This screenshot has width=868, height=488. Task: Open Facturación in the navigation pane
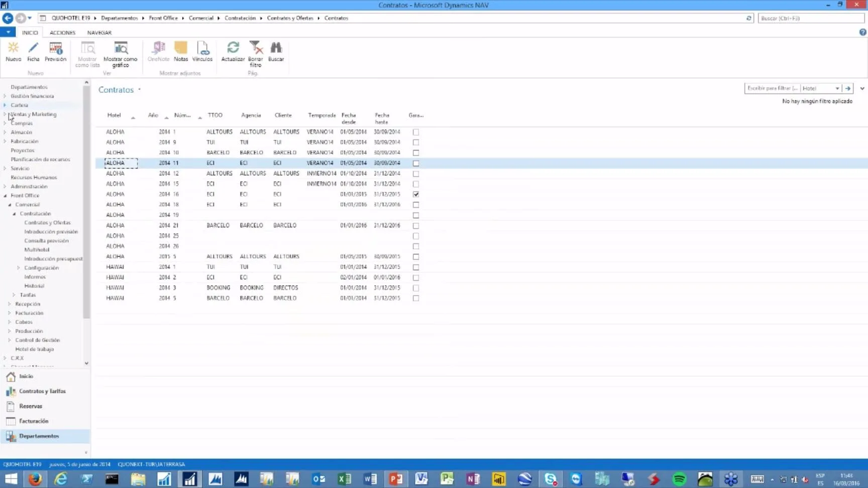pyautogui.click(x=45, y=422)
